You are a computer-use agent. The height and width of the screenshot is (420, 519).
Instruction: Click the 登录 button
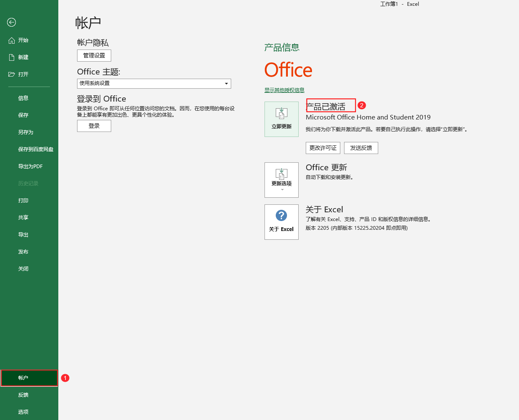click(94, 126)
